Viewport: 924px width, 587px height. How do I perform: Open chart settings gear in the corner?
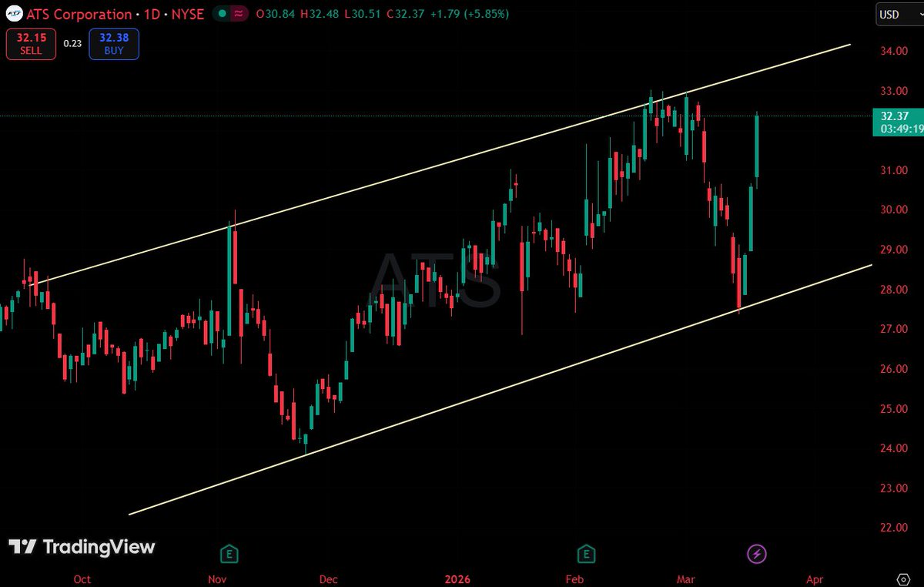[x=904, y=579]
